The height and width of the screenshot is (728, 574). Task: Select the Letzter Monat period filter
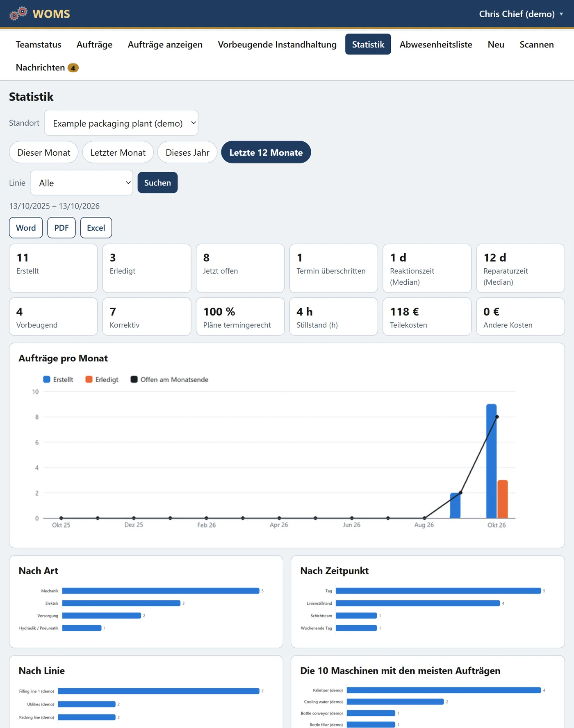118,152
